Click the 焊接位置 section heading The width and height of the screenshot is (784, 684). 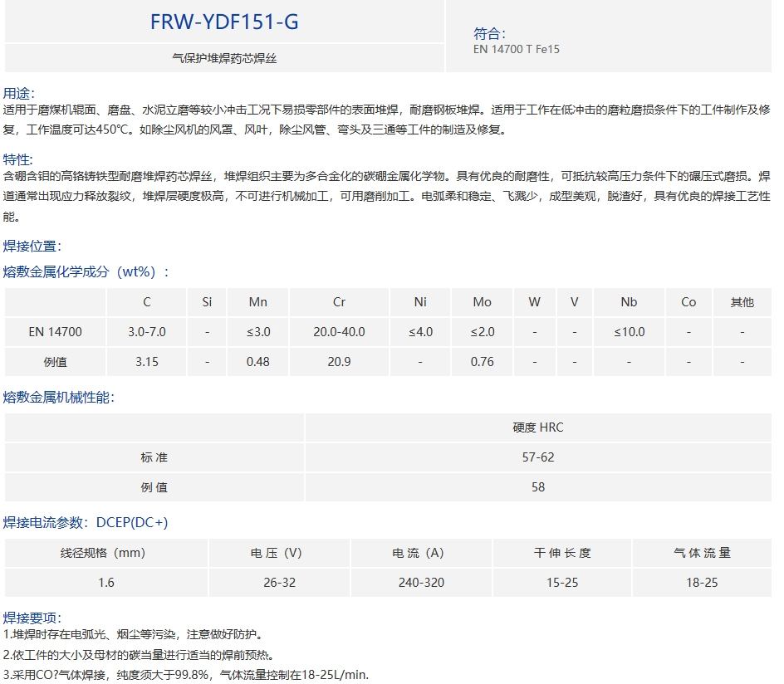coord(32,246)
